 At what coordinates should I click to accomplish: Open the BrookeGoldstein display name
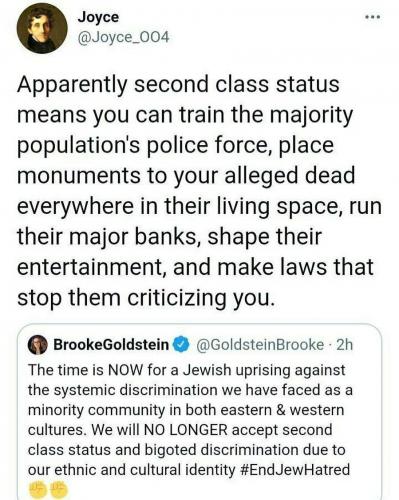111,345
